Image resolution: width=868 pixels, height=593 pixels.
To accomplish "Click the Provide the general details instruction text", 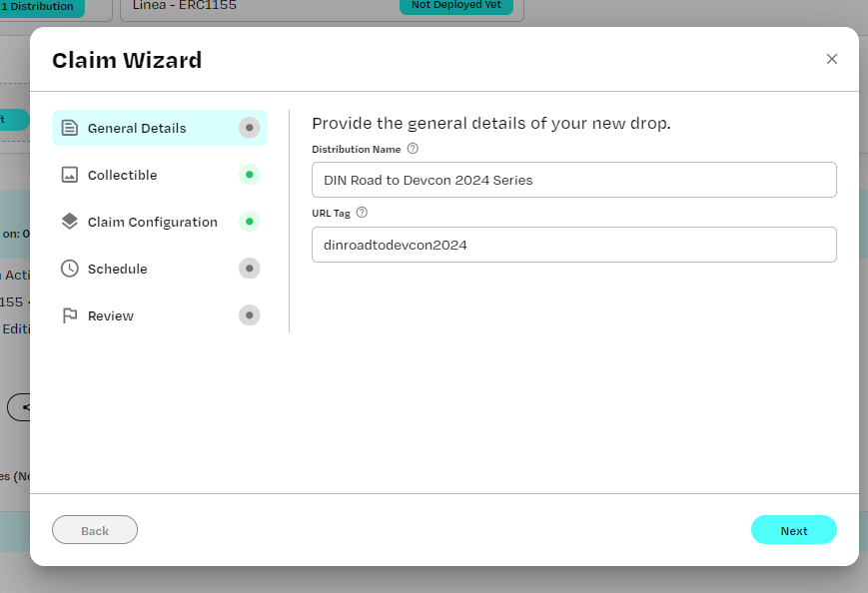I will click(491, 124).
